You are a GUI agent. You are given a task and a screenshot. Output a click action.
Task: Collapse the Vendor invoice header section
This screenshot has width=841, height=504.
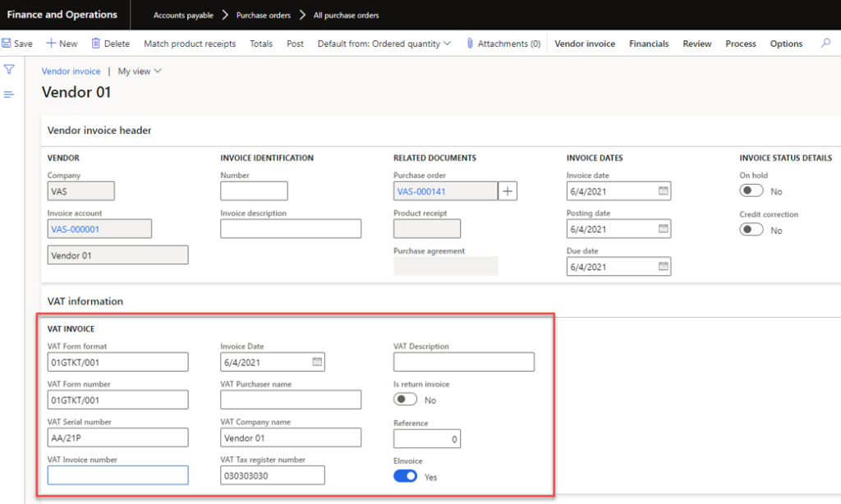click(x=99, y=131)
